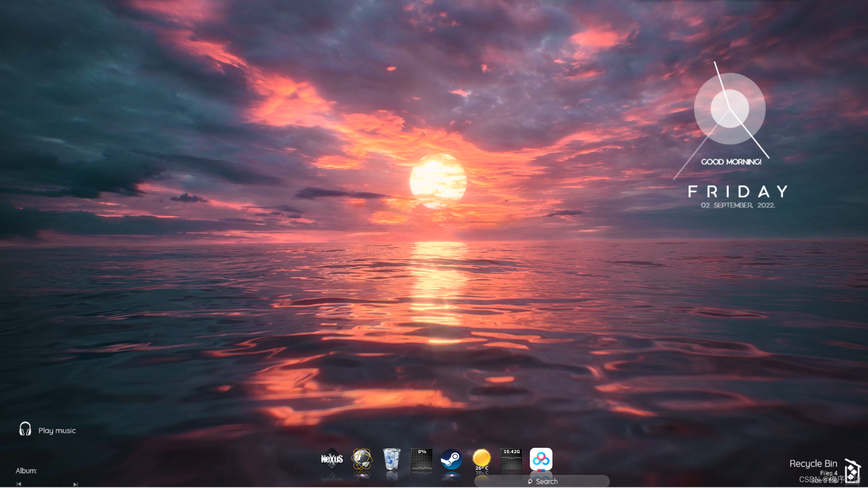
Task: Toggle music playback via Play music
Action: tap(57, 431)
